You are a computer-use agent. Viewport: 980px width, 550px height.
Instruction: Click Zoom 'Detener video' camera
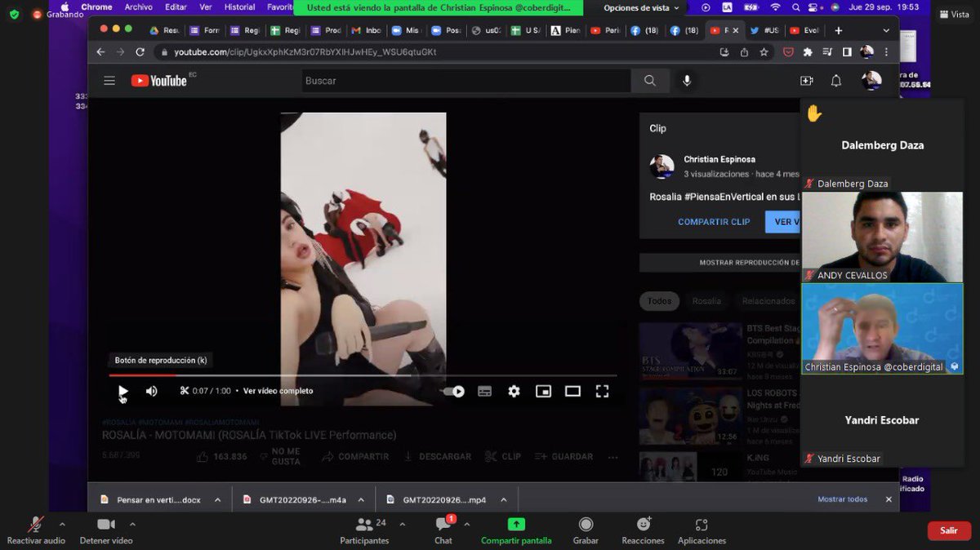click(x=106, y=530)
